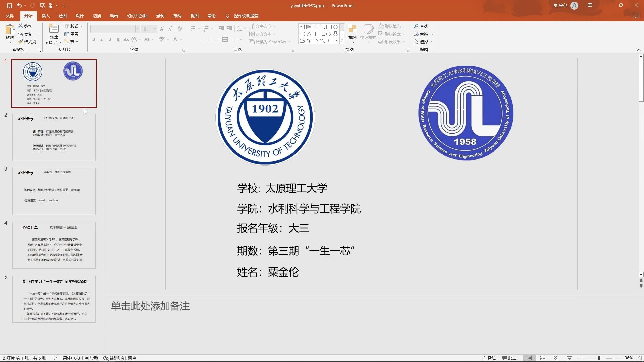This screenshot has width=644, height=362.
Task: Open the Section (节) dropdown
Action: (72, 42)
